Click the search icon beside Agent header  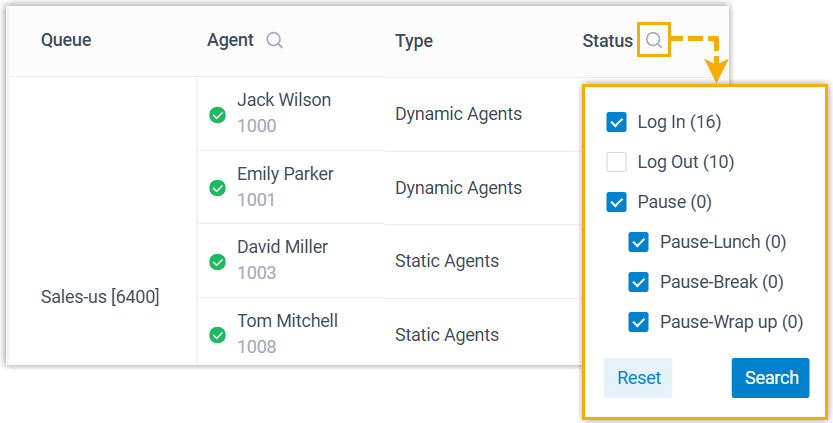tap(274, 41)
